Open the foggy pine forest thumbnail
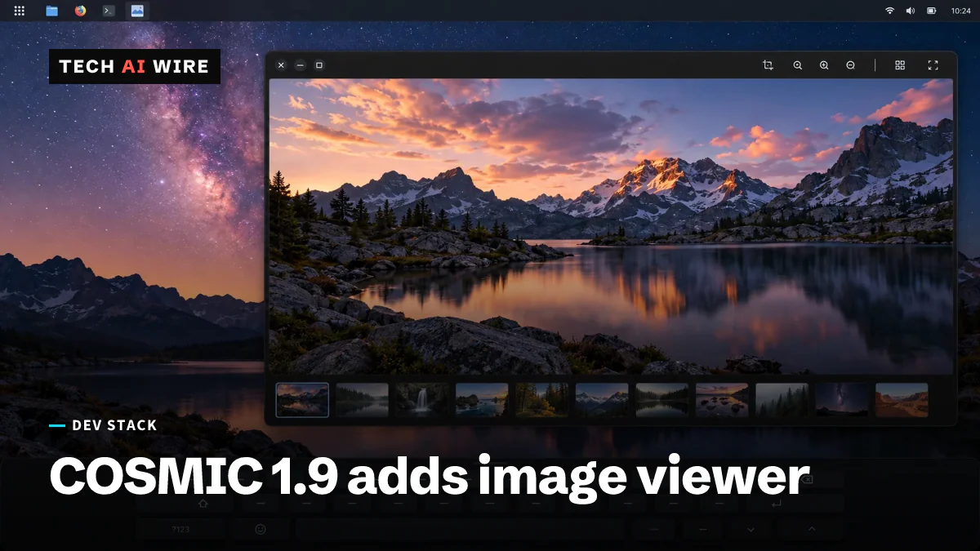Image resolution: width=980 pixels, height=551 pixels. pyautogui.click(x=782, y=400)
